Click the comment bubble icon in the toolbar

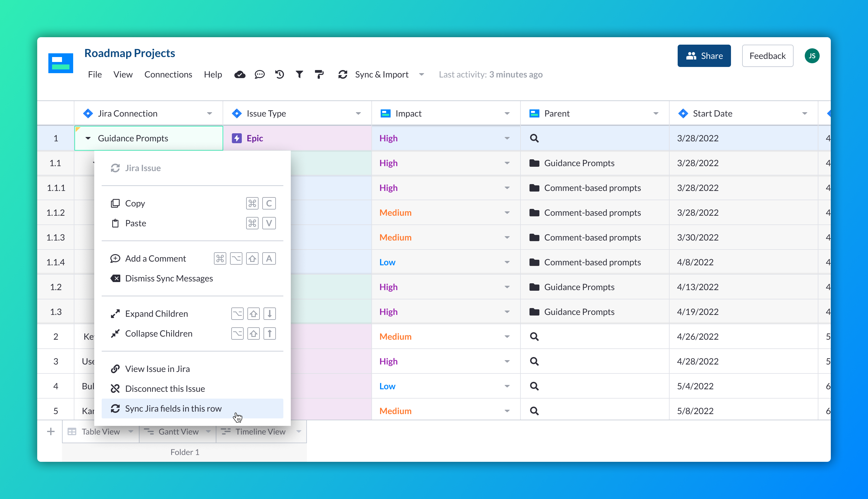(260, 74)
